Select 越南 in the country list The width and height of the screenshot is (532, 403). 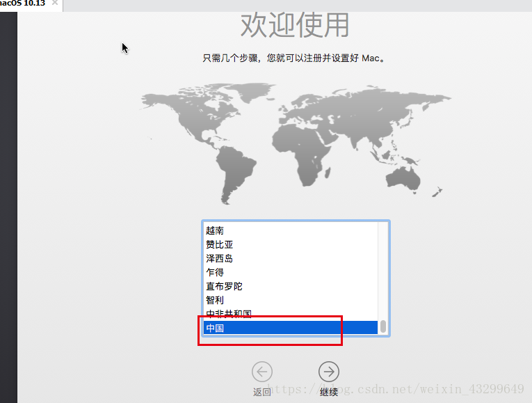pyautogui.click(x=291, y=230)
